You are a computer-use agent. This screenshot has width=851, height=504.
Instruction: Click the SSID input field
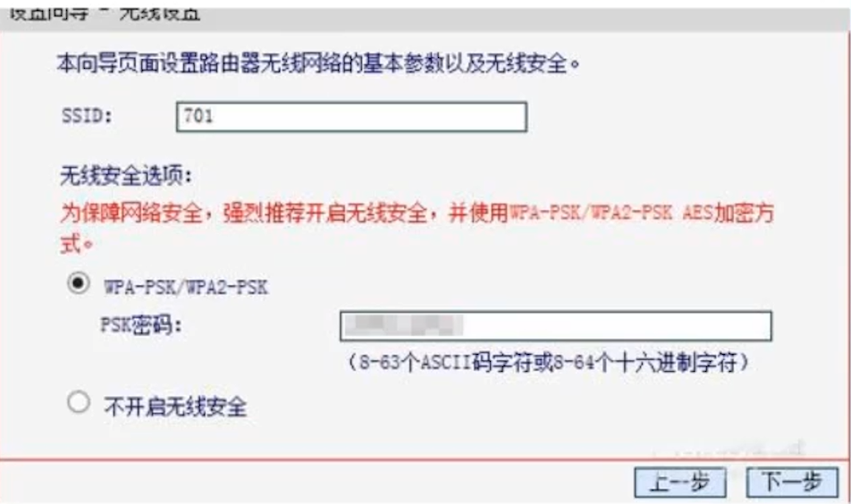point(351,117)
